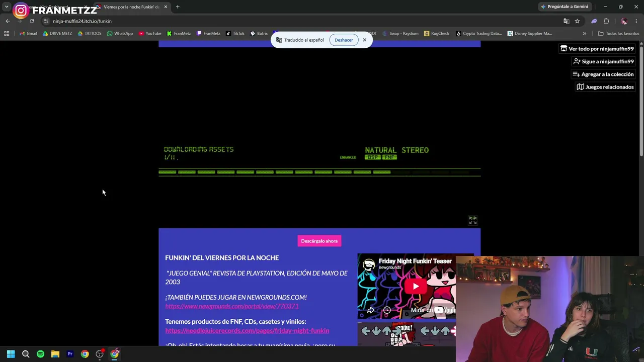Open the Kick FranMetz bookmark
The width and height of the screenshot is (644, 362).
click(x=179, y=34)
